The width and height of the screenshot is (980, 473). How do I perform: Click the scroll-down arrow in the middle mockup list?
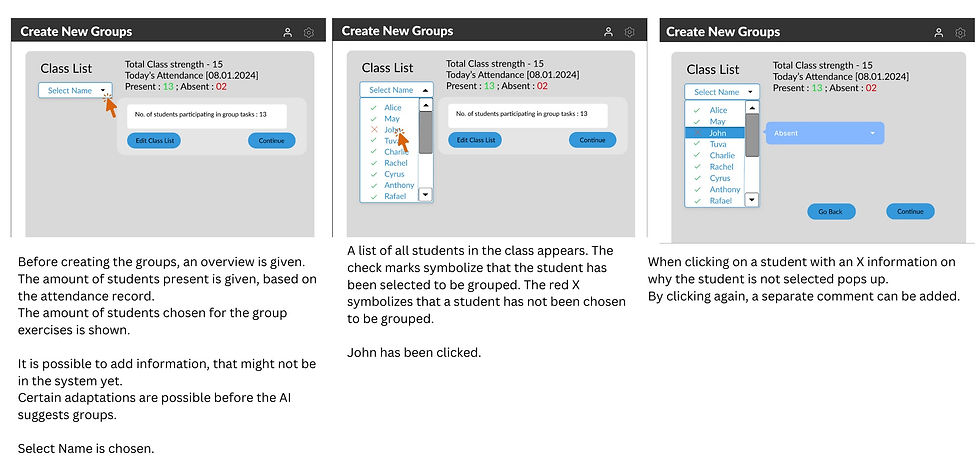(x=426, y=194)
